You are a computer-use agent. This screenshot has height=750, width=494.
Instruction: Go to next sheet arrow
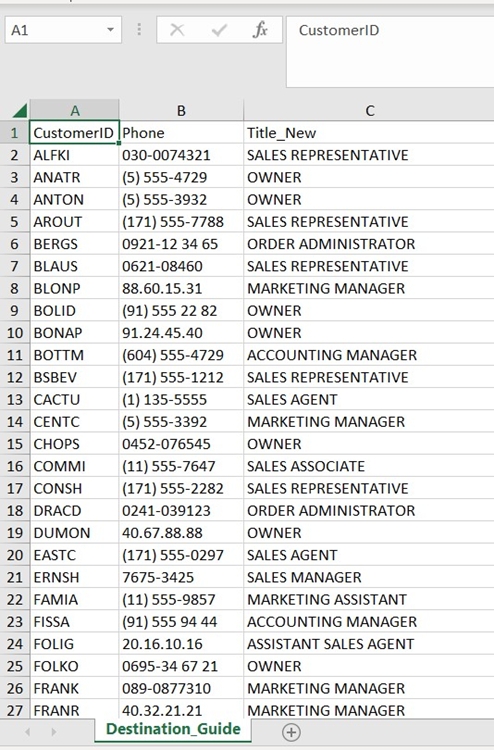(x=54, y=732)
